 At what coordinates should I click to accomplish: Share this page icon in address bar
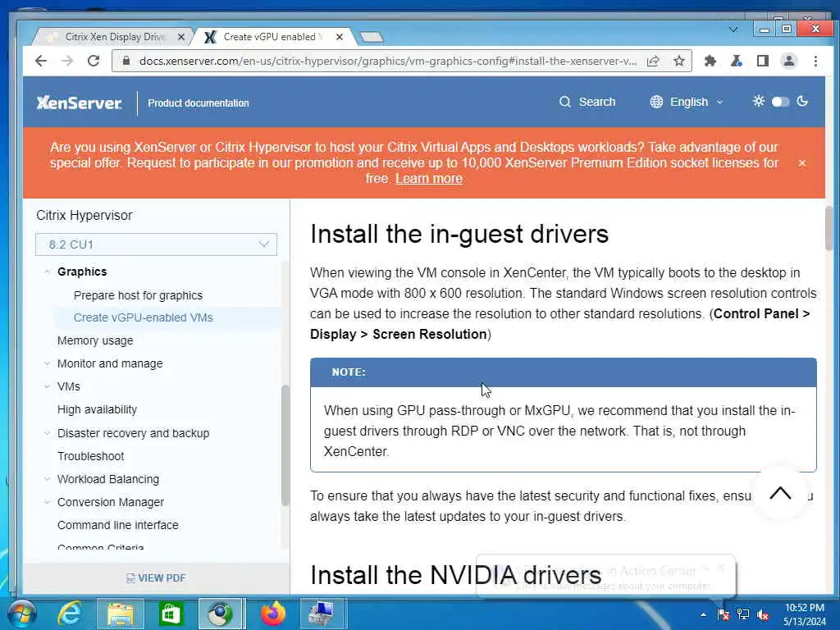pos(653,61)
